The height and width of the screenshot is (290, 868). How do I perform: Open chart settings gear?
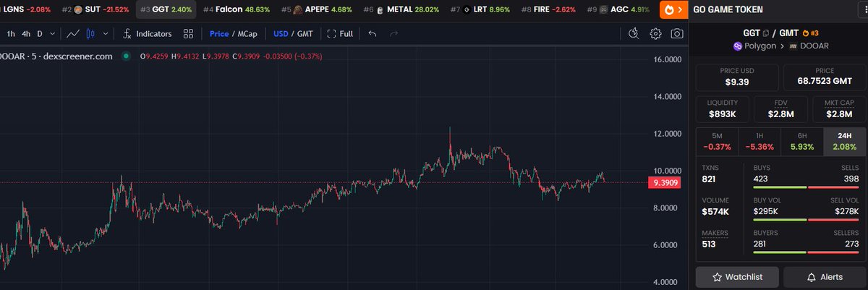tap(655, 33)
